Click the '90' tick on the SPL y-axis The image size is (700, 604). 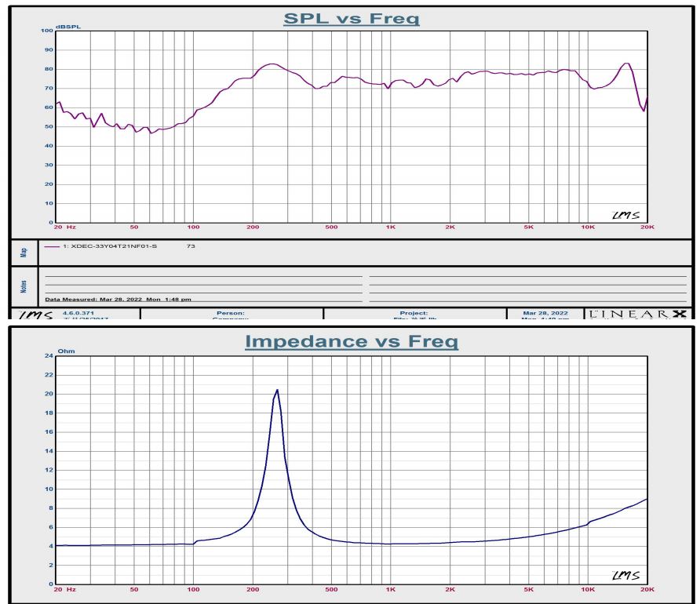click(x=48, y=50)
